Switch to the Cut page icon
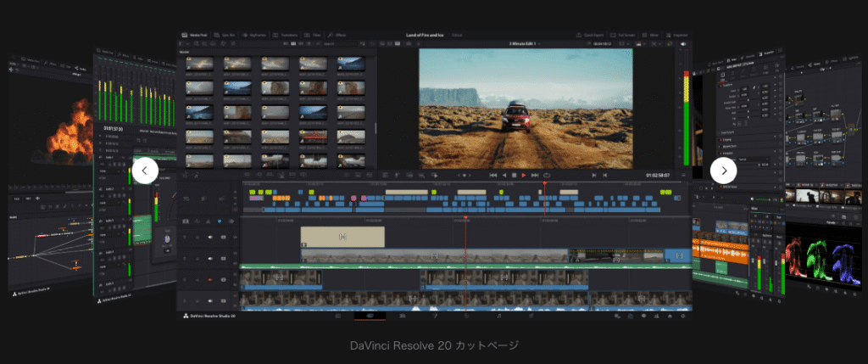 click(x=370, y=316)
